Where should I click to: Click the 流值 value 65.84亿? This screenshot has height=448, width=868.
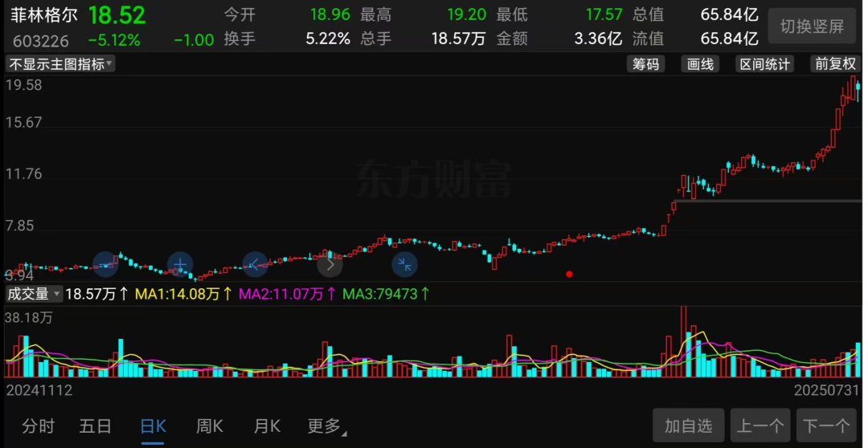pyautogui.click(x=730, y=39)
